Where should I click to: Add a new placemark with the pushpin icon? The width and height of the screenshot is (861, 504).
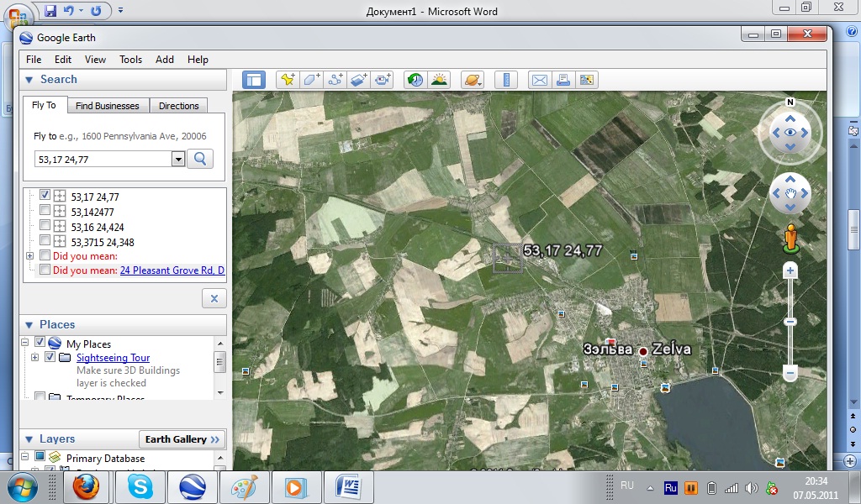288,80
